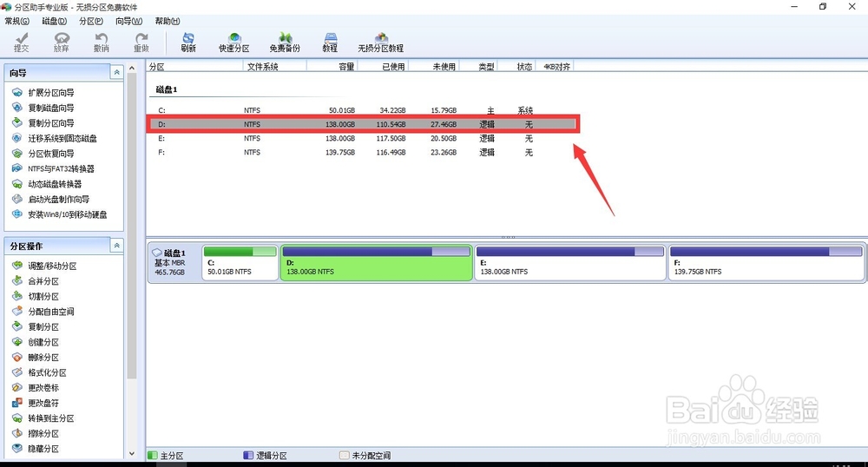Select 删除分区 operation

pos(36,357)
